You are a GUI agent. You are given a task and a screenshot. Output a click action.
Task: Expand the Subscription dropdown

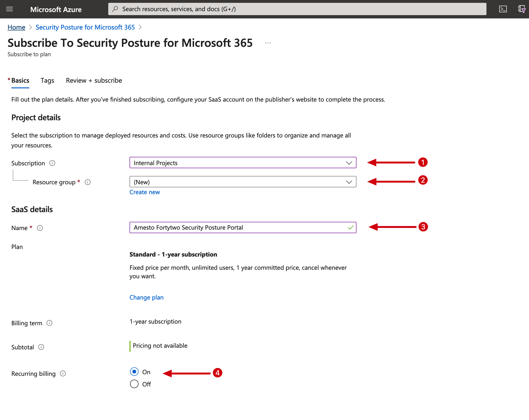point(243,163)
